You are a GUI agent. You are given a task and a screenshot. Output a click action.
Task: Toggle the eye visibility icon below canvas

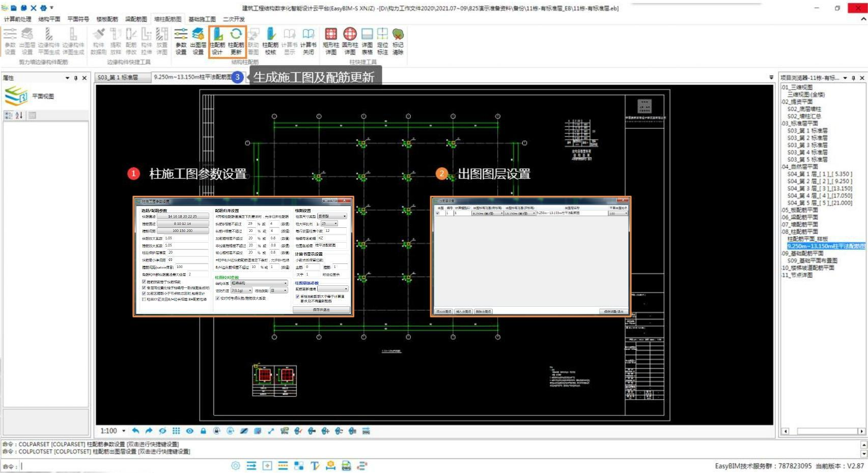click(x=189, y=431)
